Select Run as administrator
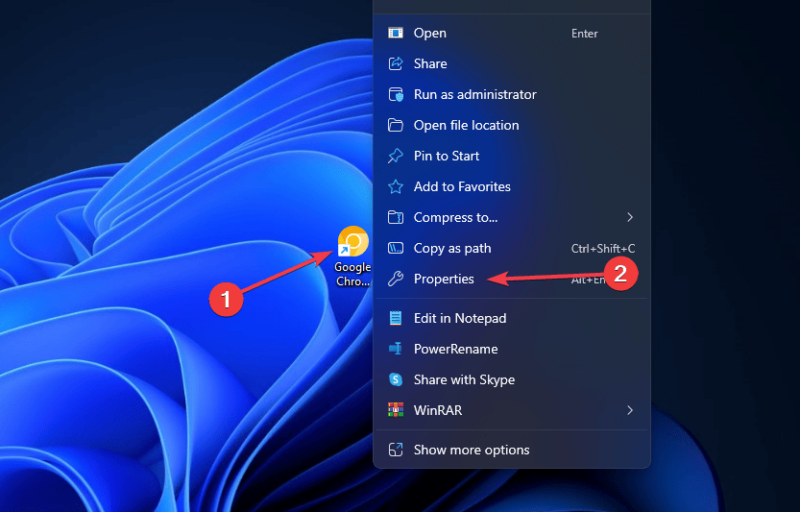Image resolution: width=800 pixels, height=512 pixels. pos(512,94)
